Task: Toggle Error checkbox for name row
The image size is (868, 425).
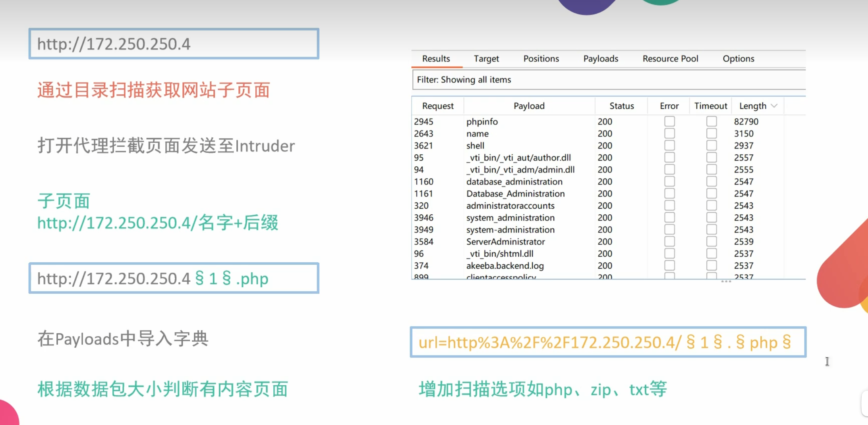Action: point(669,134)
